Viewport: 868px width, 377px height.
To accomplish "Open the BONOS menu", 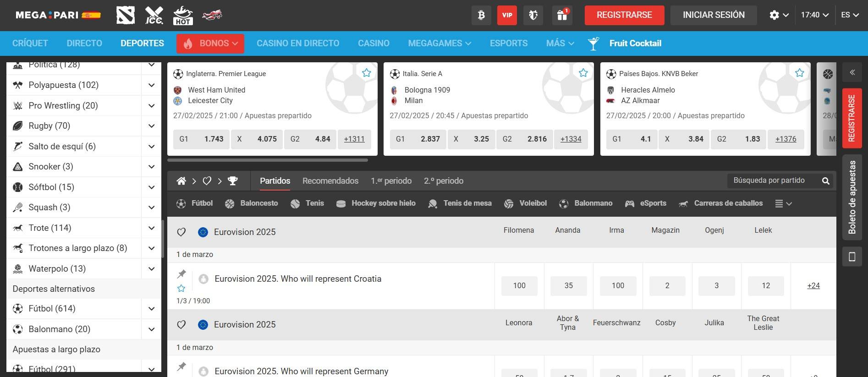I will [x=210, y=44].
